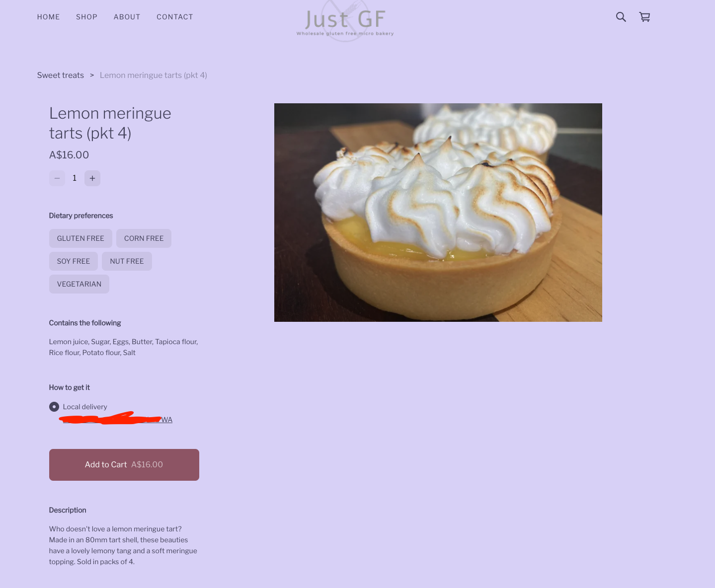This screenshot has width=715, height=588.
Task: Click the NUT FREE tag
Action: (x=127, y=261)
